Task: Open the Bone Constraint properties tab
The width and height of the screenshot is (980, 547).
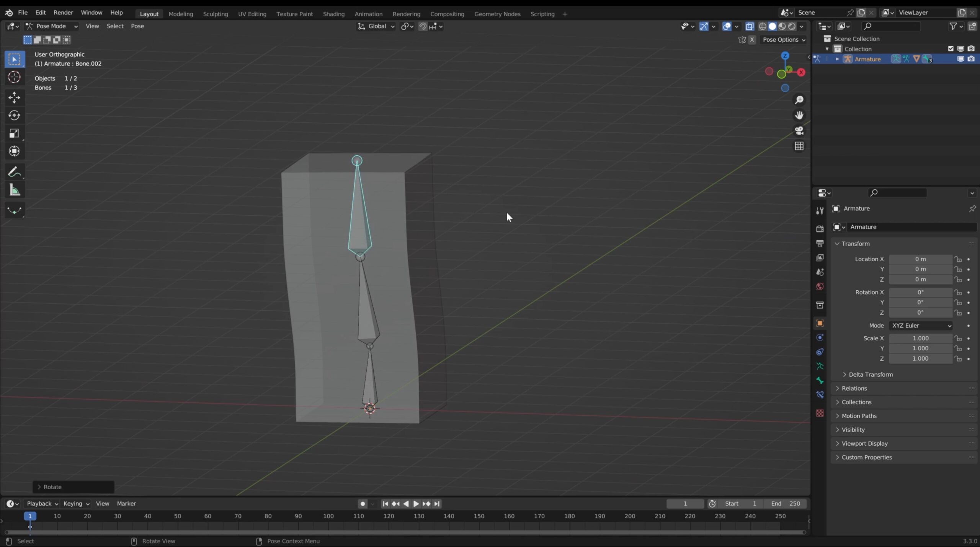Action: [820, 395]
